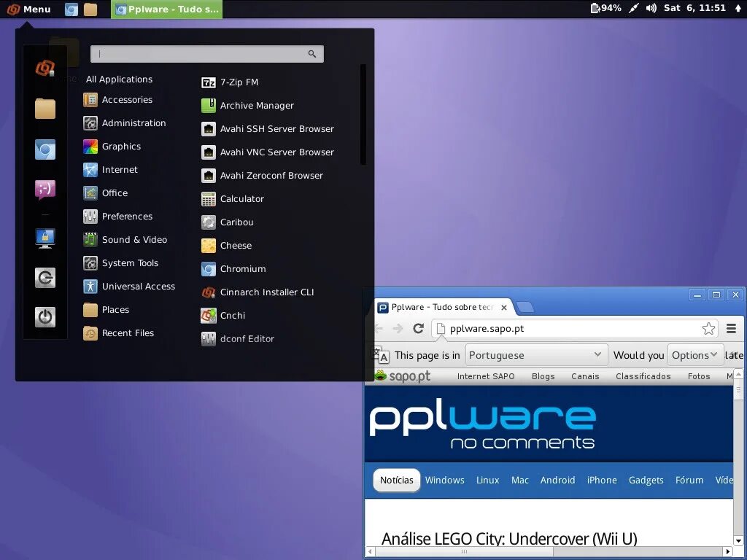Open Places in the menu

point(107,309)
